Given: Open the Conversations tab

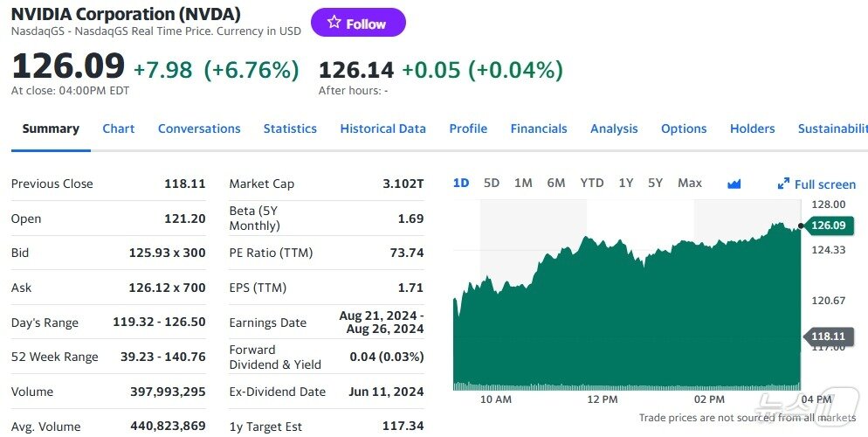Looking at the screenshot, I should (199, 128).
